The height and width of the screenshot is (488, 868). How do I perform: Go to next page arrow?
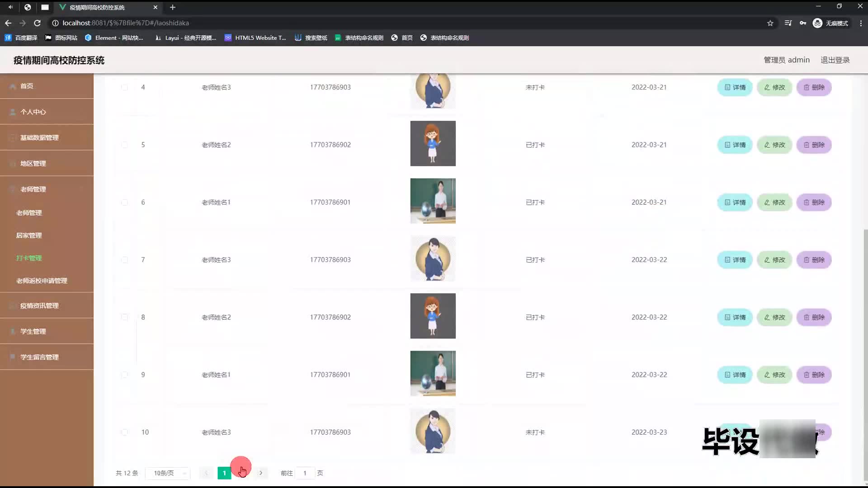[261, 473]
